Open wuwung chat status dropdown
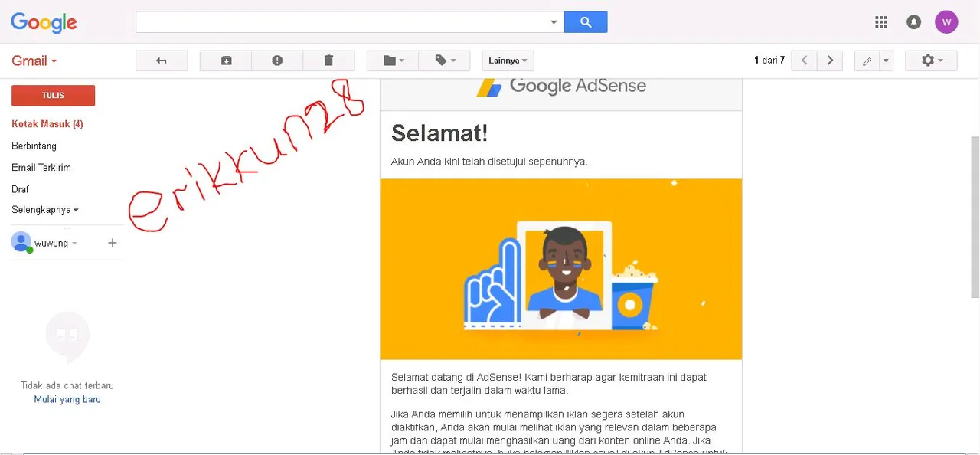 pyautogui.click(x=74, y=244)
